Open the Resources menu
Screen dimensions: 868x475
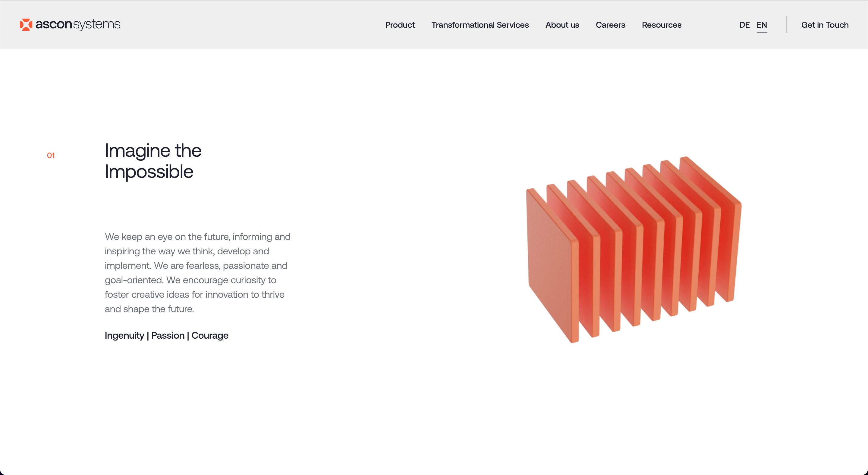pos(661,25)
